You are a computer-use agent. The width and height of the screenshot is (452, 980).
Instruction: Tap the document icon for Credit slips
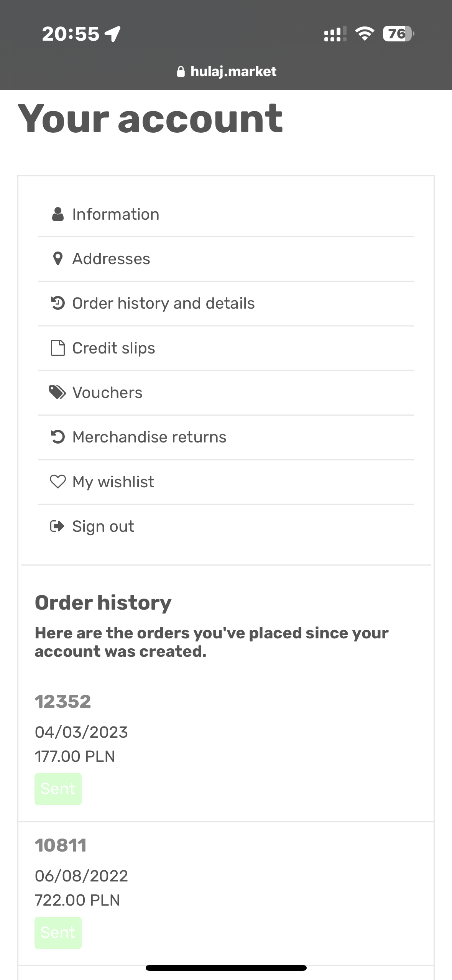pyautogui.click(x=58, y=348)
